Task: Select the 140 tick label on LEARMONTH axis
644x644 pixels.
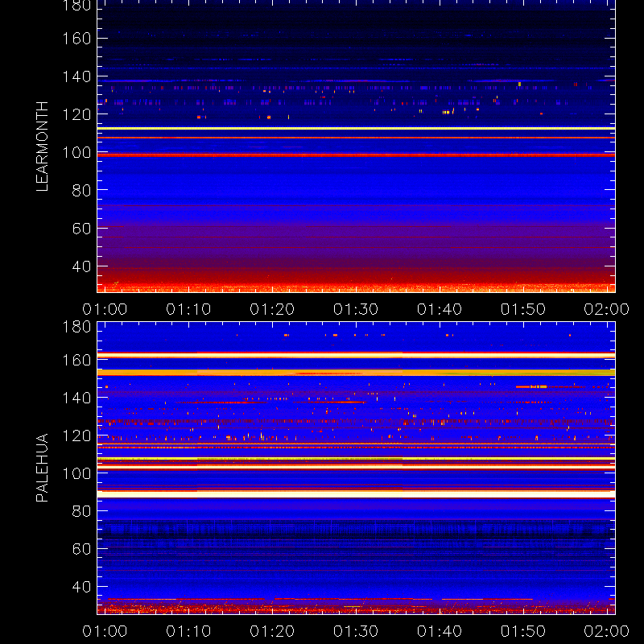Action: (x=76, y=76)
